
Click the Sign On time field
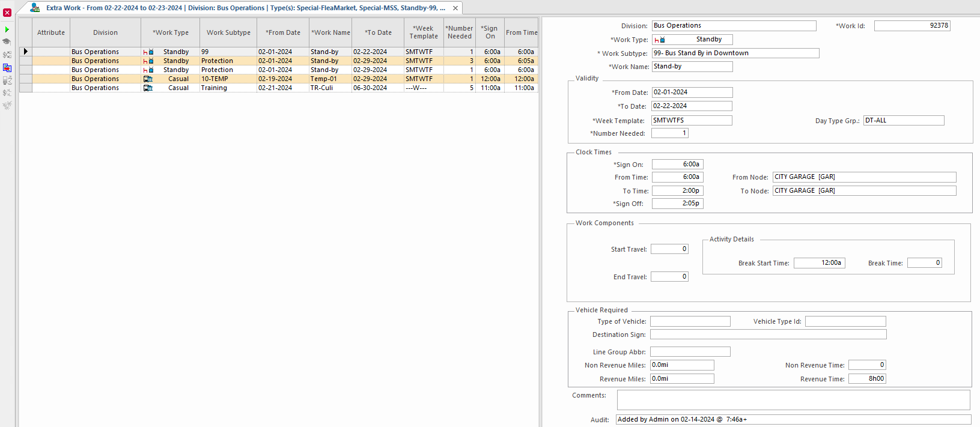click(x=677, y=164)
